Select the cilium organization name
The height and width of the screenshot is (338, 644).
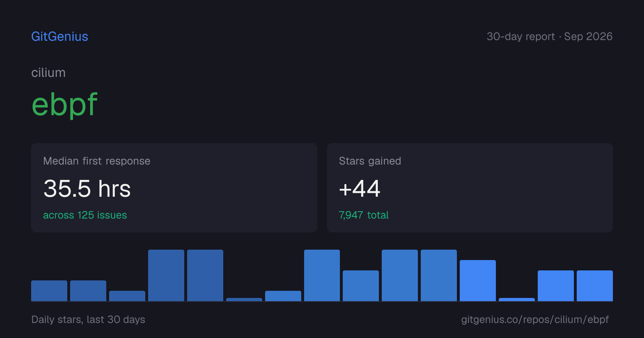48,73
